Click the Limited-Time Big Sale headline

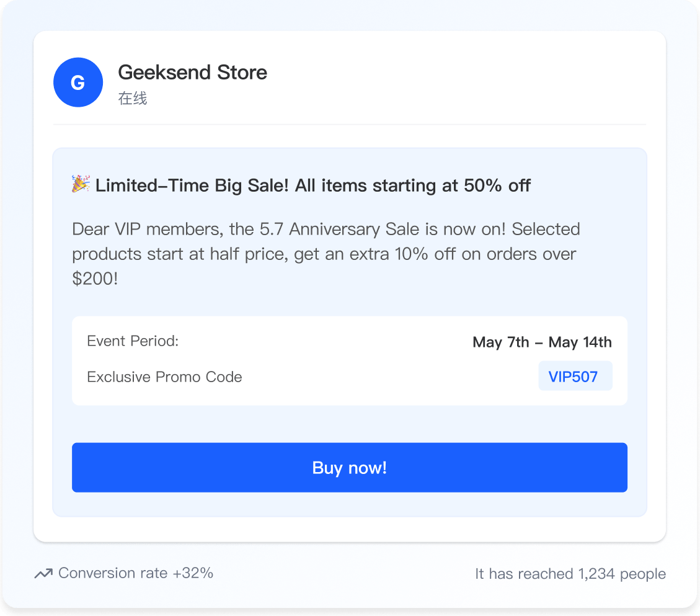click(x=313, y=185)
